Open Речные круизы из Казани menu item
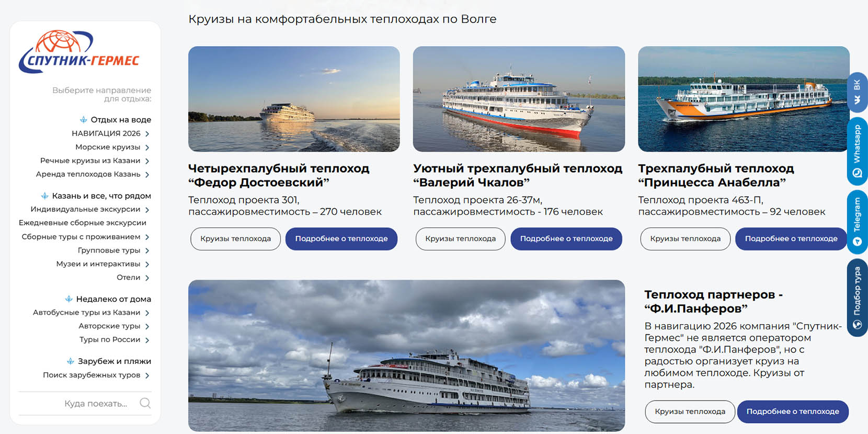The width and height of the screenshot is (868, 434). point(90,161)
